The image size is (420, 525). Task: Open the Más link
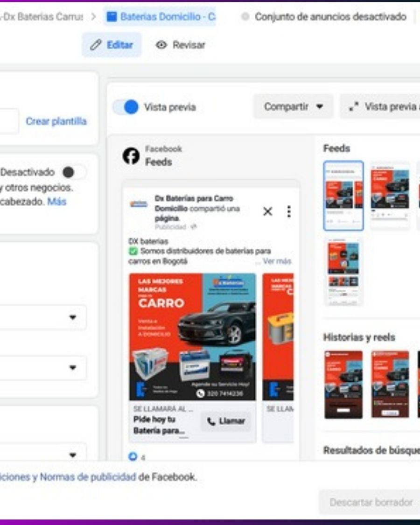pyautogui.click(x=56, y=202)
